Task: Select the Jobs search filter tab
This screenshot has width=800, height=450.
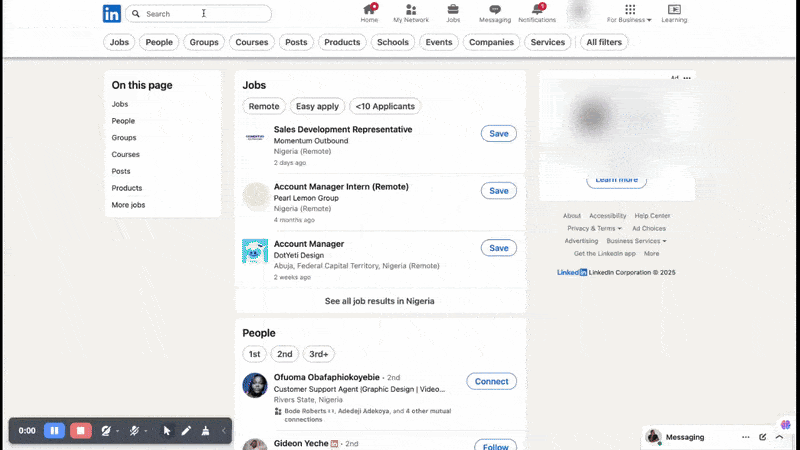Action: (119, 42)
